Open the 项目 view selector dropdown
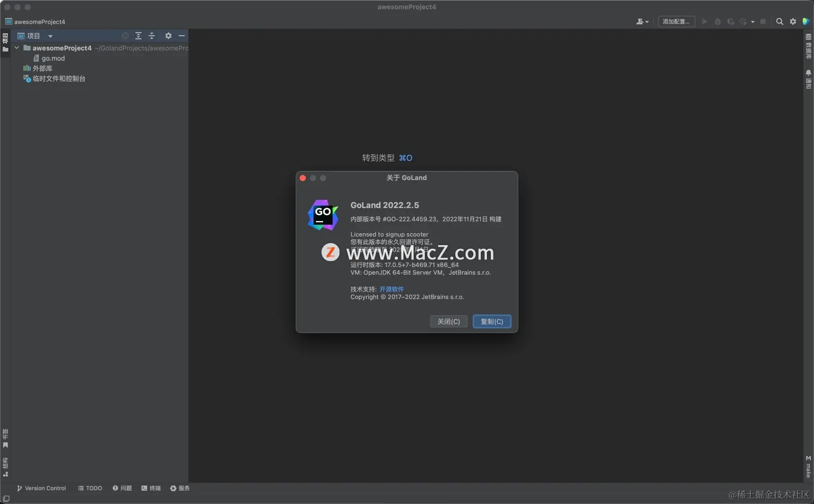This screenshot has width=814, height=504. coord(35,36)
